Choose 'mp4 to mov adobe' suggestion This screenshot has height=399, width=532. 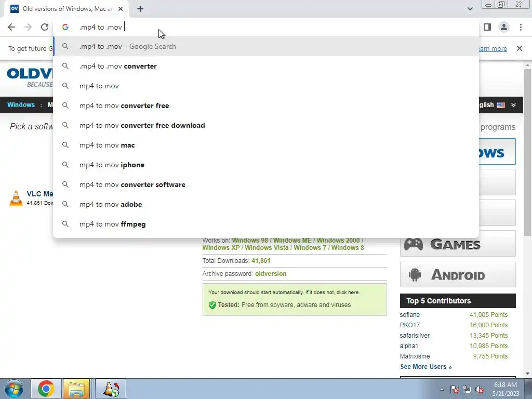coord(267,204)
